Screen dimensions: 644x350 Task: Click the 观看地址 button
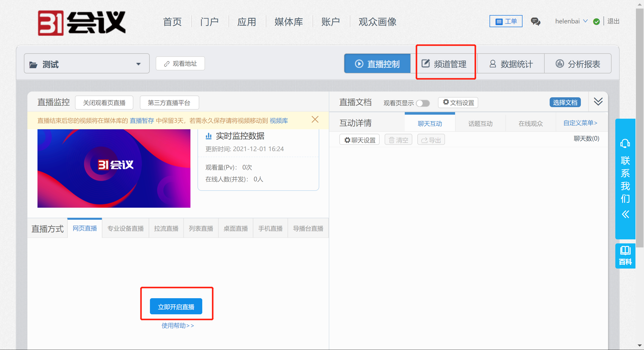coord(180,63)
